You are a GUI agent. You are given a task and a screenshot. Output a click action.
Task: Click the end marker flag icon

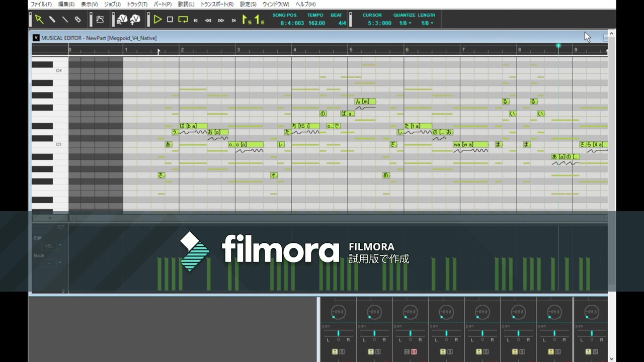pos(259,20)
